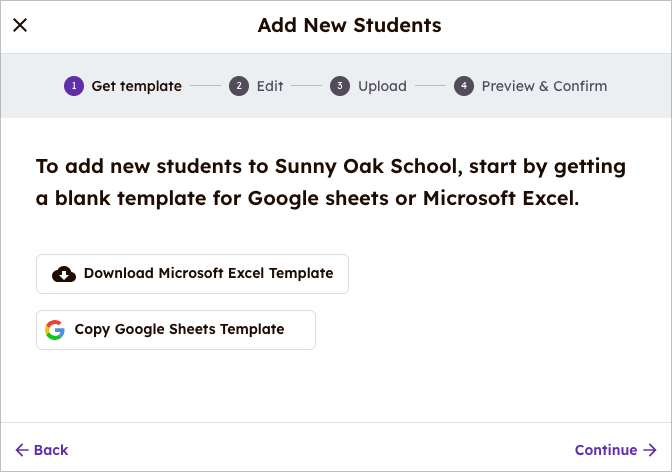
Task: Select the step 4 number circle
Action: click(x=463, y=86)
